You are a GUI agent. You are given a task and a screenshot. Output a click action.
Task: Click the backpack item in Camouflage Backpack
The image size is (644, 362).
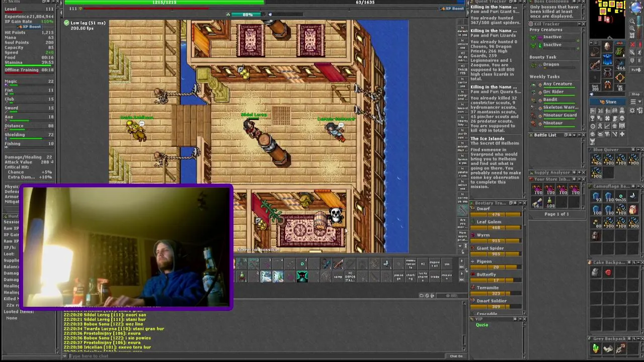(x=596, y=235)
